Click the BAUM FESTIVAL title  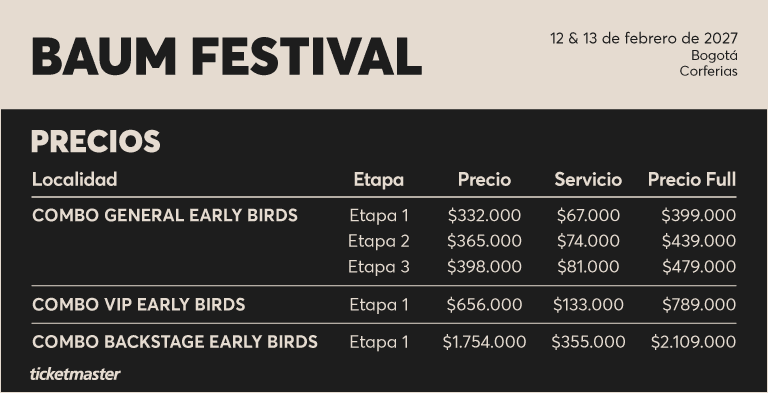pyautogui.click(x=227, y=56)
